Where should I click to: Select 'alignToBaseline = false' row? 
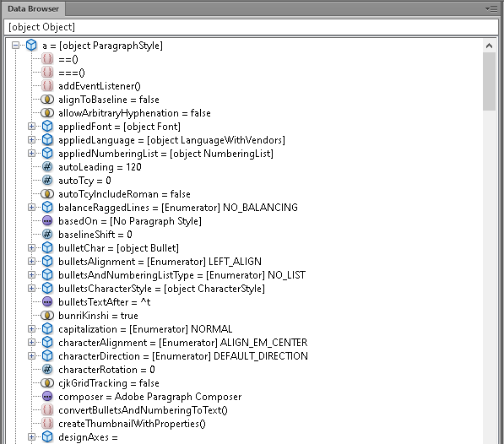[109, 100]
